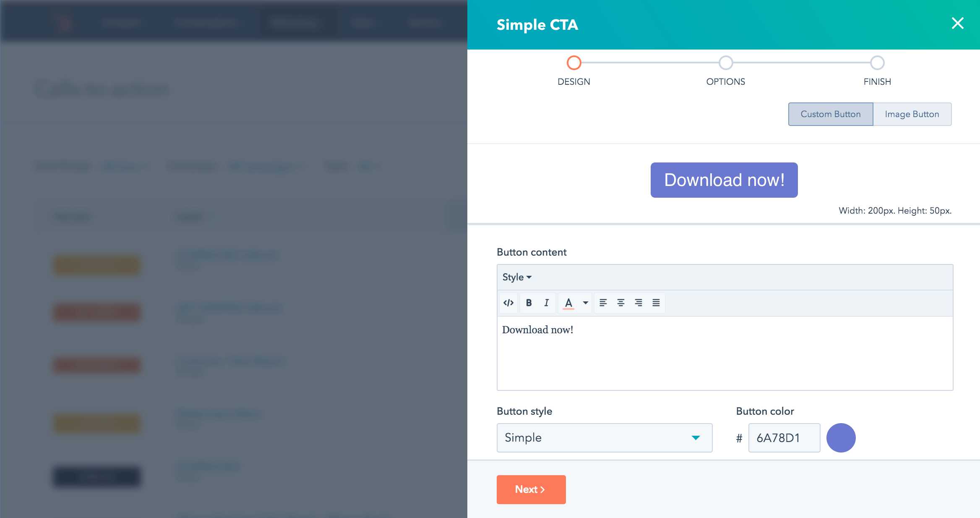This screenshot has height=518, width=980.
Task: Click the HTML source code icon
Action: (508, 303)
